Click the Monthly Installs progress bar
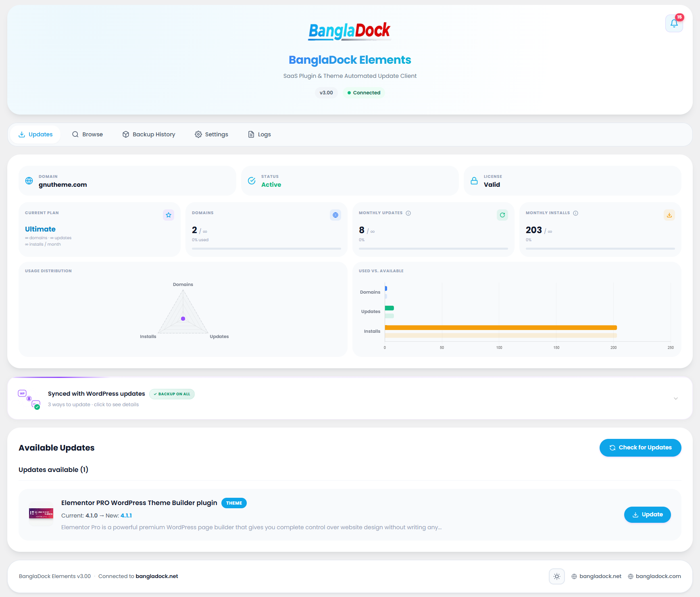 [x=600, y=249]
